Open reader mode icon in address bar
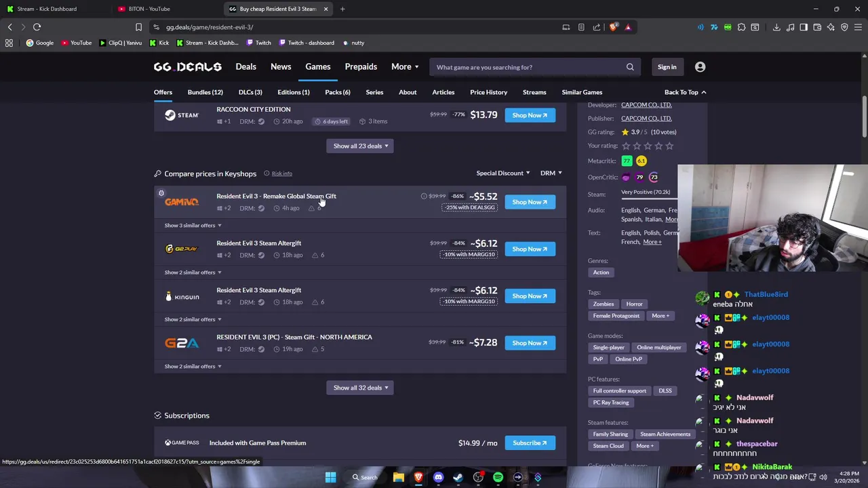Screen dimensions: 868x488 pyautogui.click(x=581, y=27)
